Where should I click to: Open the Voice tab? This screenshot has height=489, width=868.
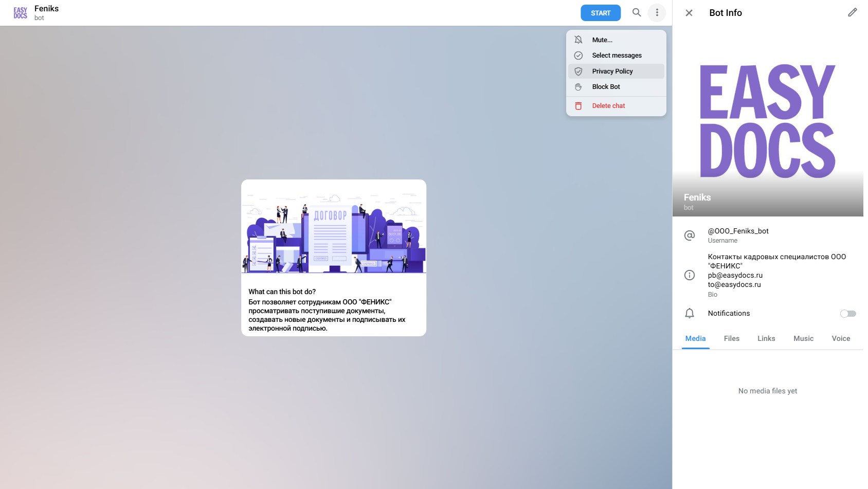point(841,339)
